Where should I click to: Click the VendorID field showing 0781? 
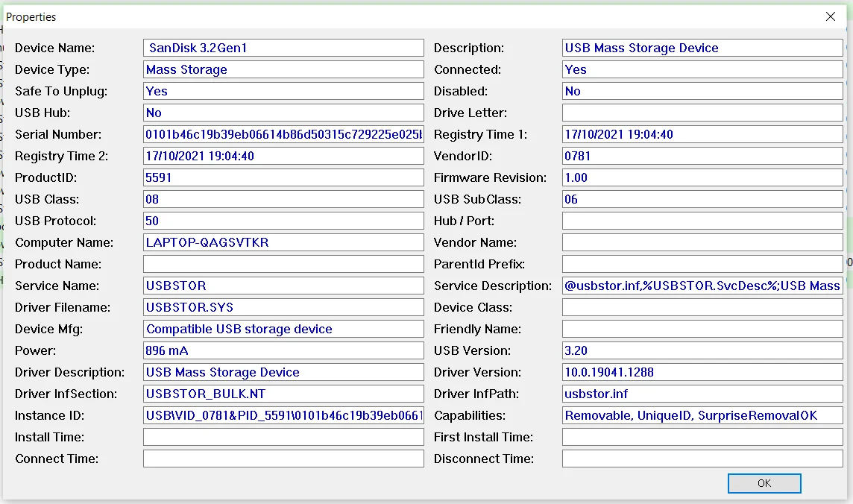(x=702, y=156)
